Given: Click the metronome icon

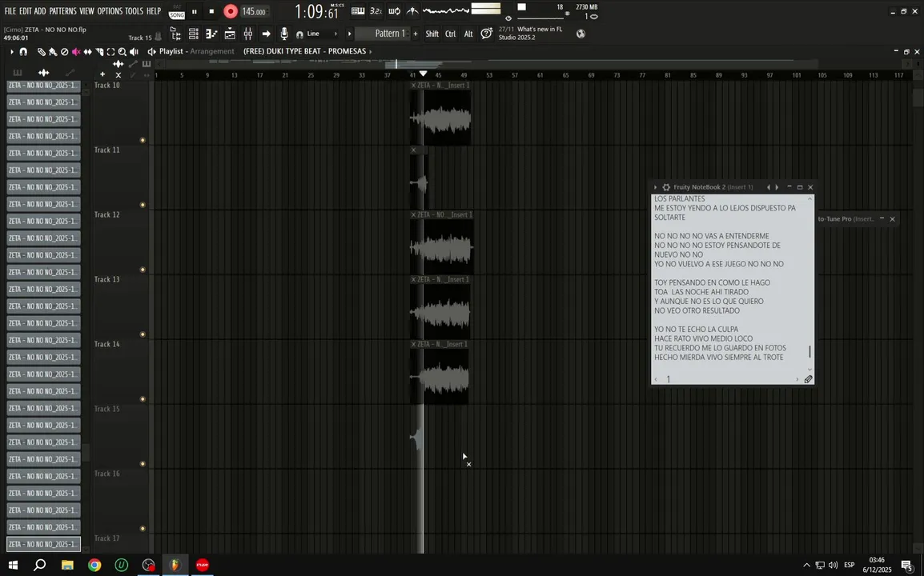Looking at the screenshot, I should point(412,11).
